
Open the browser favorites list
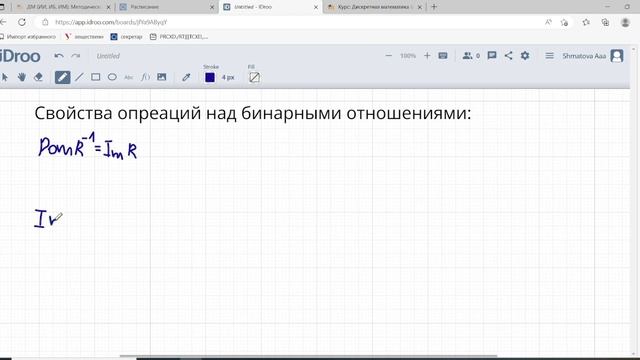point(586,22)
